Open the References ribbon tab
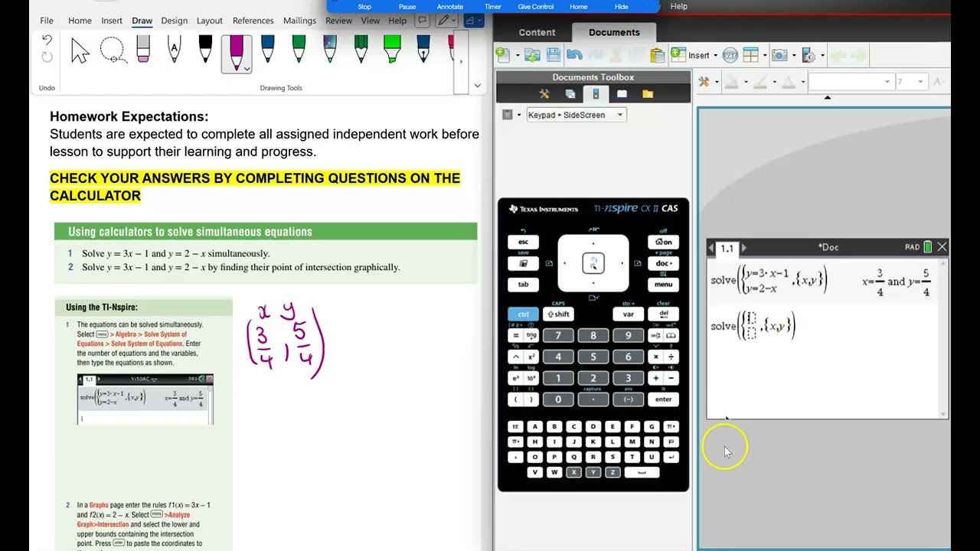Viewport: 980px width, 551px height. (x=253, y=21)
